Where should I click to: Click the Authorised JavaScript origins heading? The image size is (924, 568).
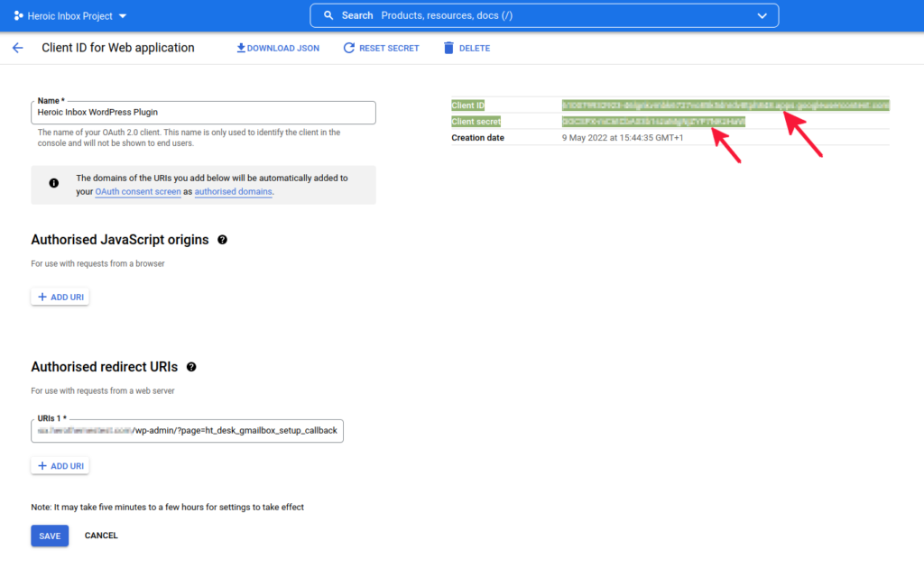point(120,240)
